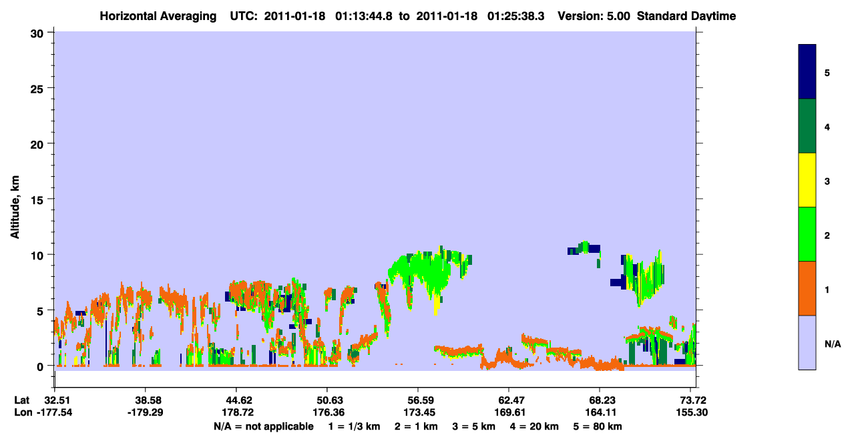
Task: Click the longitude value -177.54
Action: pos(55,413)
